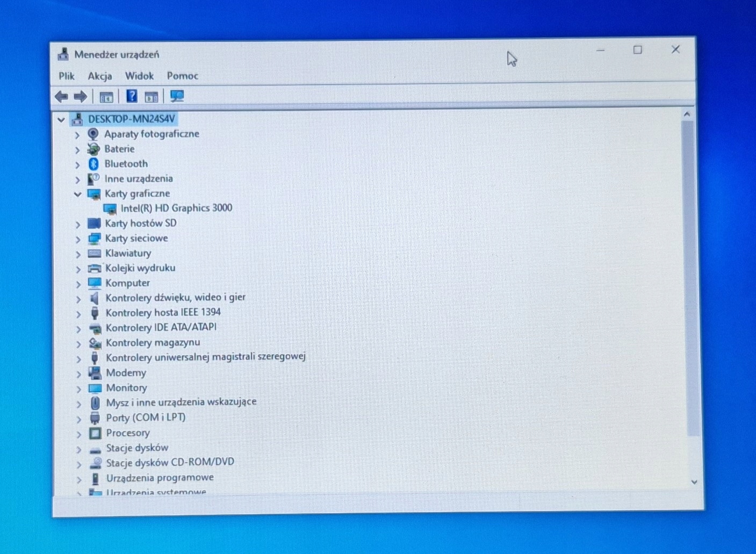Click the scrollbar down arrow

(x=694, y=482)
